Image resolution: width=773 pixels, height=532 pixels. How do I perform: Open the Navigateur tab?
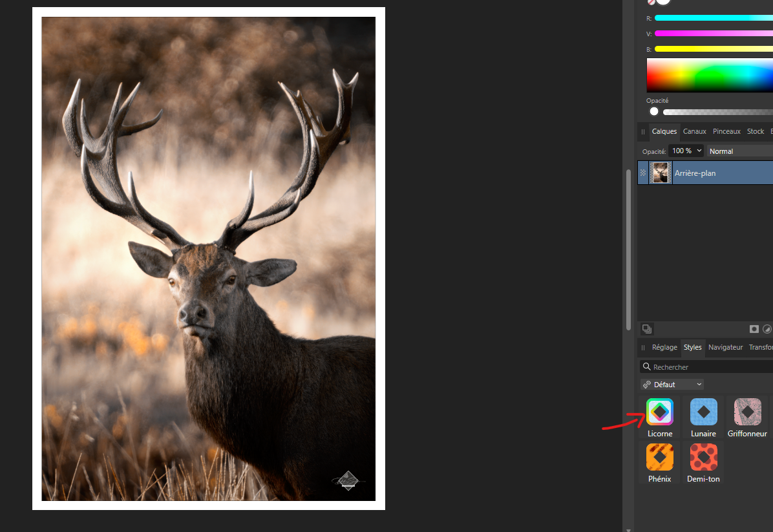pos(725,347)
